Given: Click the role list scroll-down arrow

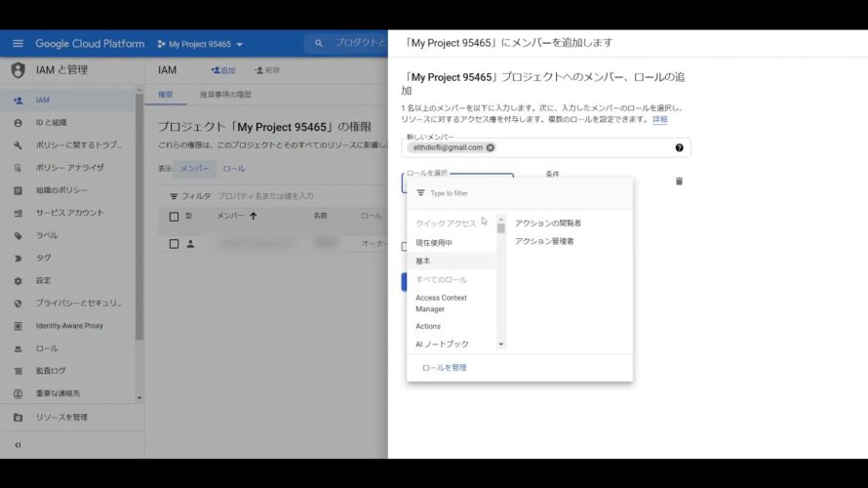Looking at the screenshot, I should pyautogui.click(x=501, y=345).
